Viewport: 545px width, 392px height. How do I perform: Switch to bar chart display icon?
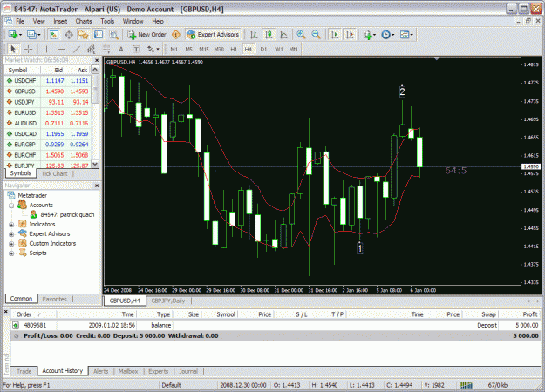tap(254, 35)
